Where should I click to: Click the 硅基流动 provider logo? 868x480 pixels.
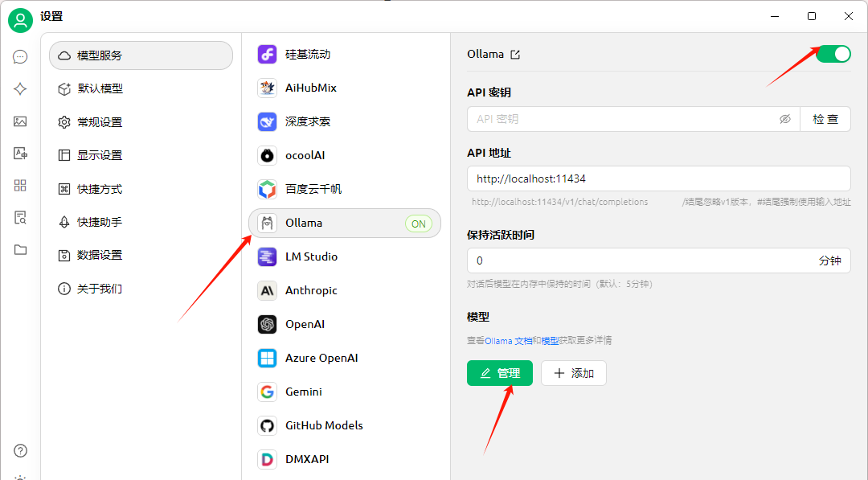[268, 54]
